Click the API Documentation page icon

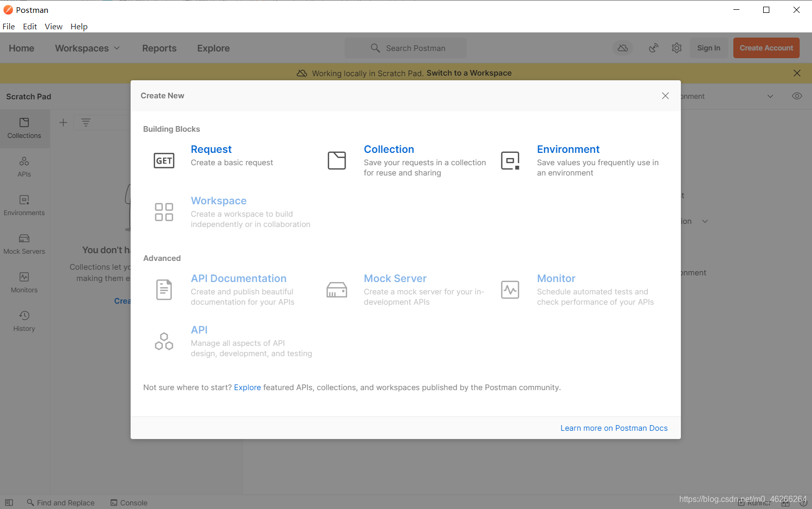pos(164,290)
